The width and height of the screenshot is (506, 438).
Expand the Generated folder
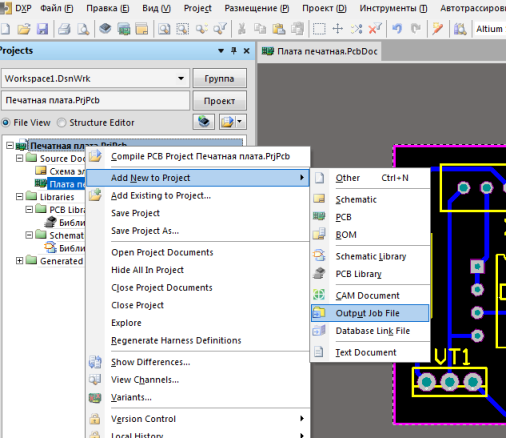point(20,261)
